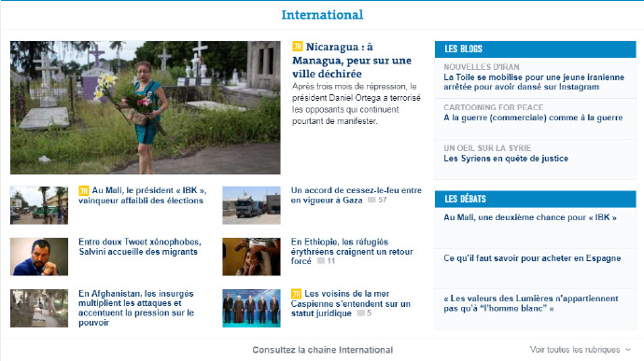Open mer Caspienne statut juridique article
The height and width of the screenshot is (361, 644).
tap(350, 303)
